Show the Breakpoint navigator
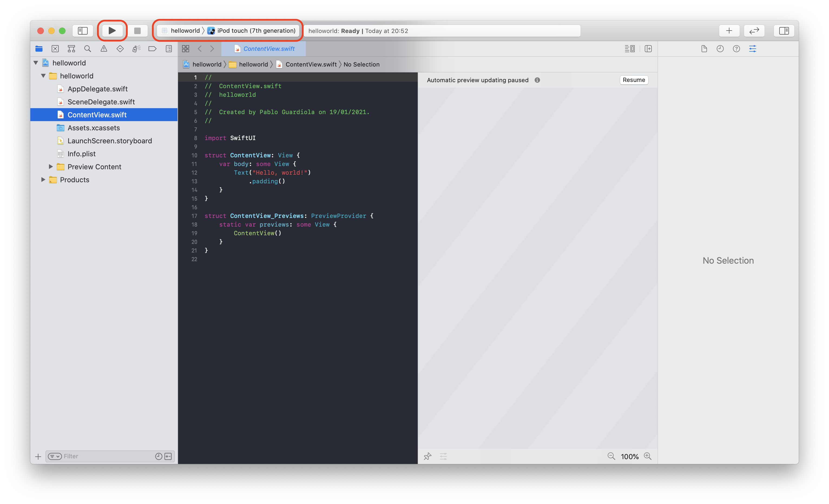 click(152, 49)
